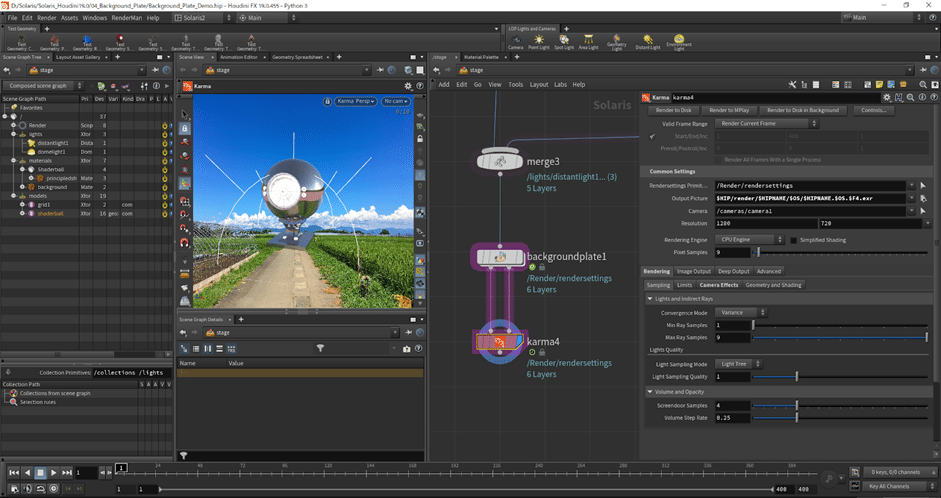Open the karma4 parameter gear menu
Viewport: 941px width, 498px height.
887,97
